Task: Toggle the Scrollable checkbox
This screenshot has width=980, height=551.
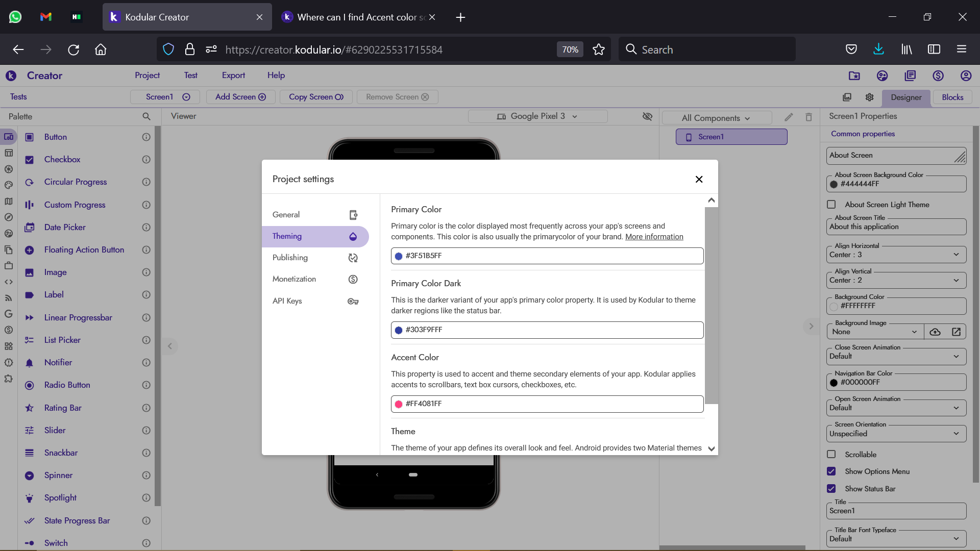Action: pyautogui.click(x=831, y=455)
